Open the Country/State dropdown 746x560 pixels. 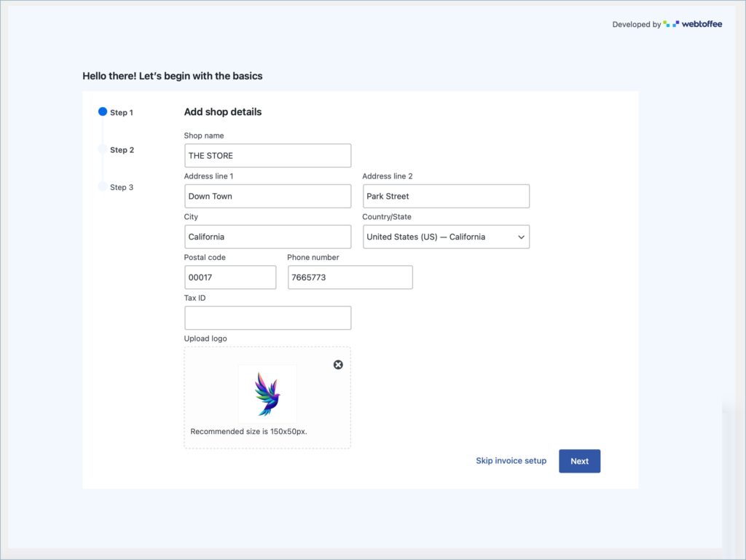446,237
